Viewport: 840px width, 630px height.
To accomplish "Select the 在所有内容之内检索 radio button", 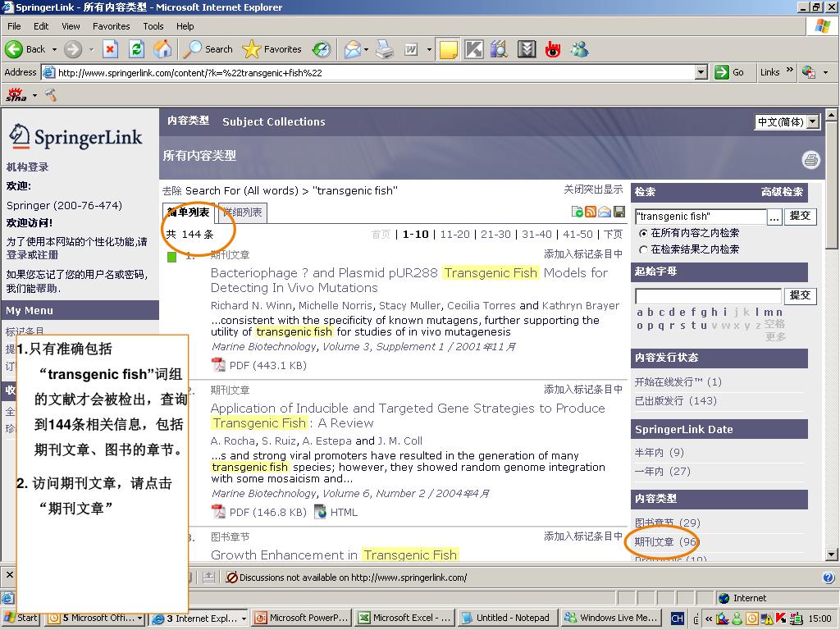I will 643,233.
